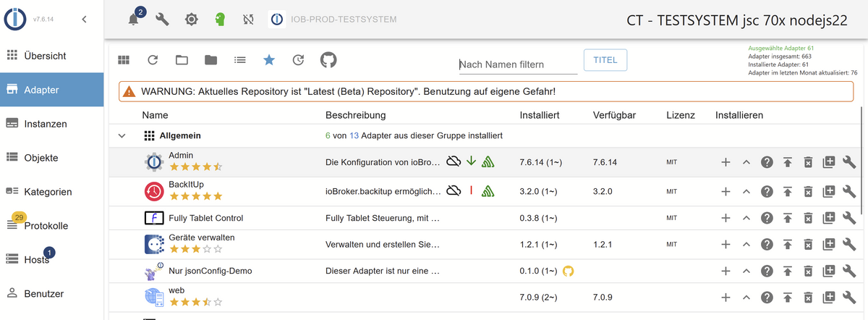Open Objekte in the sidebar

pos(52,158)
